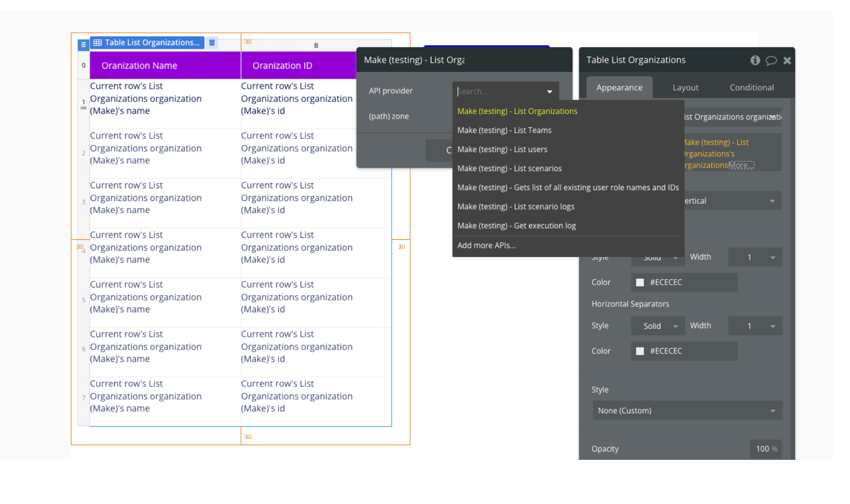Click the More... link in the data source text
This screenshot has width=850, height=504.
(x=741, y=165)
